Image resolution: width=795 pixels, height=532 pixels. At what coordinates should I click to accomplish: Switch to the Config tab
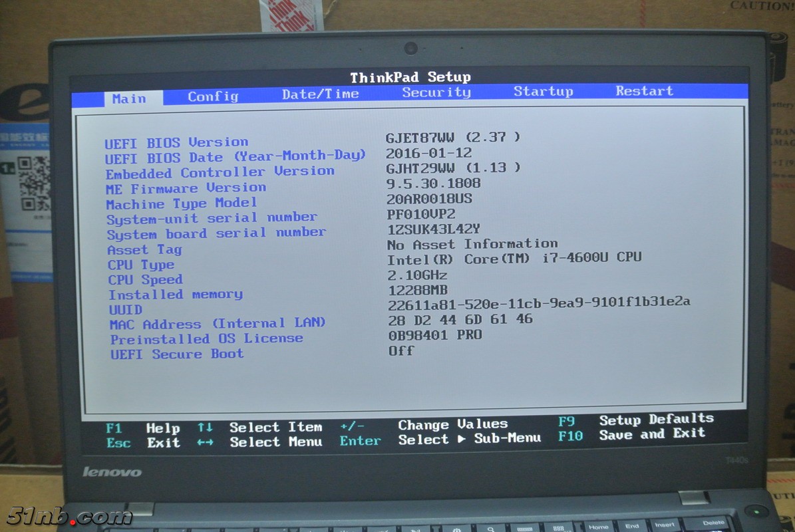click(212, 96)
